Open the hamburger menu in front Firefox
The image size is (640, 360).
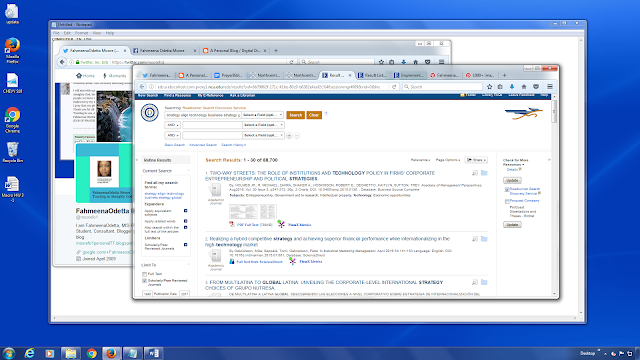pos(550,87)
